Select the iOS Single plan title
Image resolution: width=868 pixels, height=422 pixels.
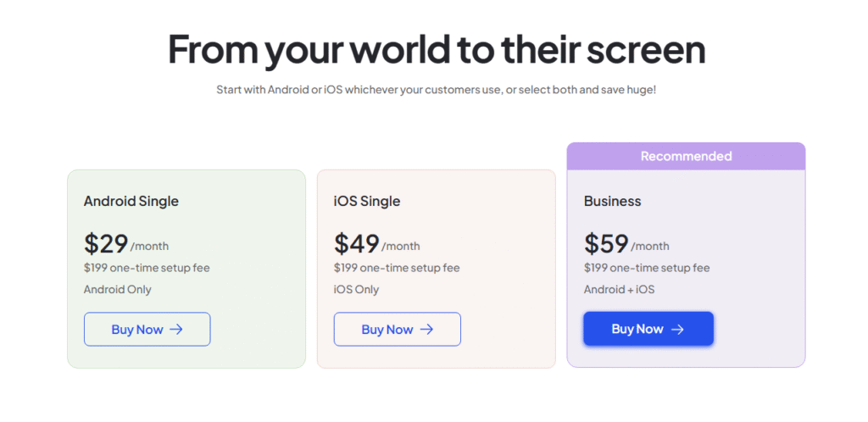[x=367, y=202]
